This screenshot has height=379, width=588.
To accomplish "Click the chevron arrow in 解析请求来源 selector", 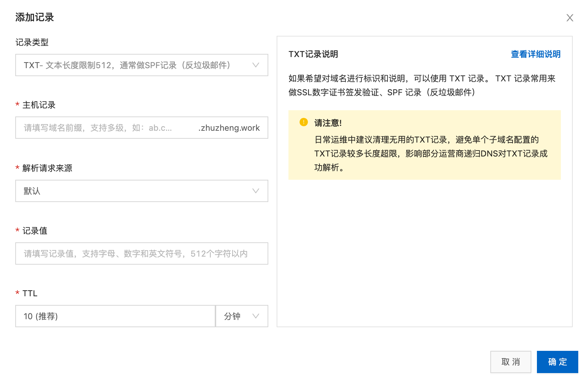I will point(256,191).
